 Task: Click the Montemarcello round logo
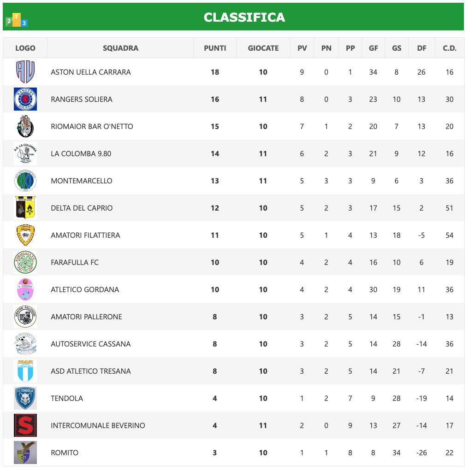tap(25, 181)
